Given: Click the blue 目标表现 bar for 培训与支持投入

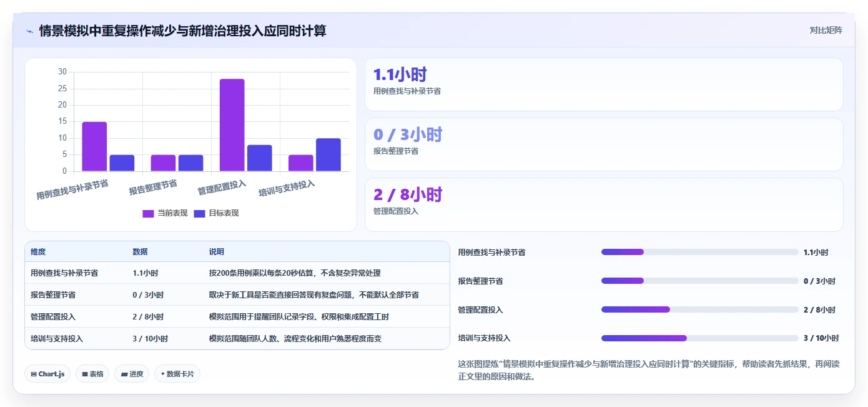Looking at the screenshot, I should [x=328, y=155].
